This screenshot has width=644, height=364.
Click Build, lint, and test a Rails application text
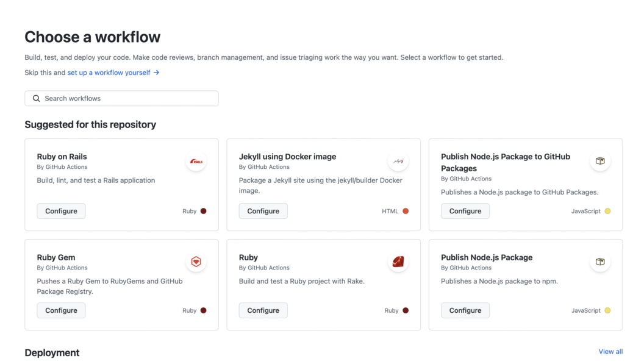[96, 180]
